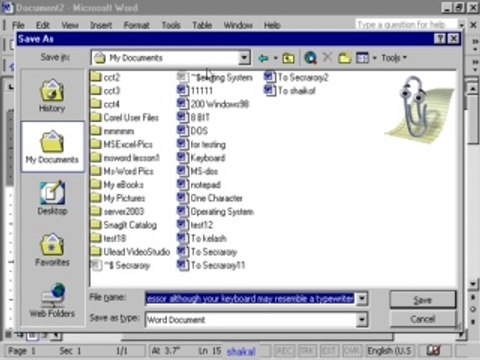Select the MS-dos document
Viewport: 480px width, 360px height.
(197, 171)
